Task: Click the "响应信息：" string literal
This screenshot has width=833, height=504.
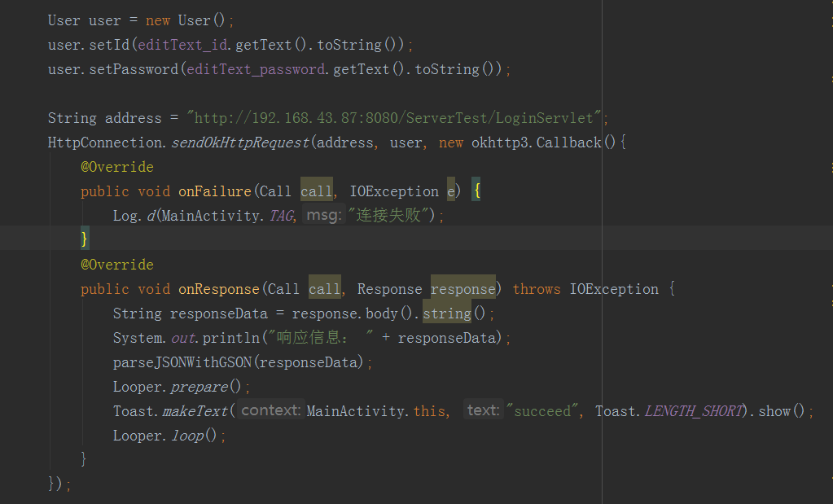Action: tap(320, 338)
